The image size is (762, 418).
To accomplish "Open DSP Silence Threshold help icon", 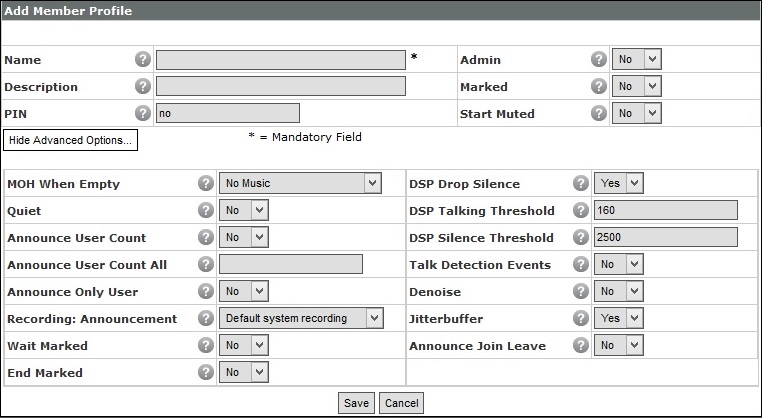I will [581, 237].
